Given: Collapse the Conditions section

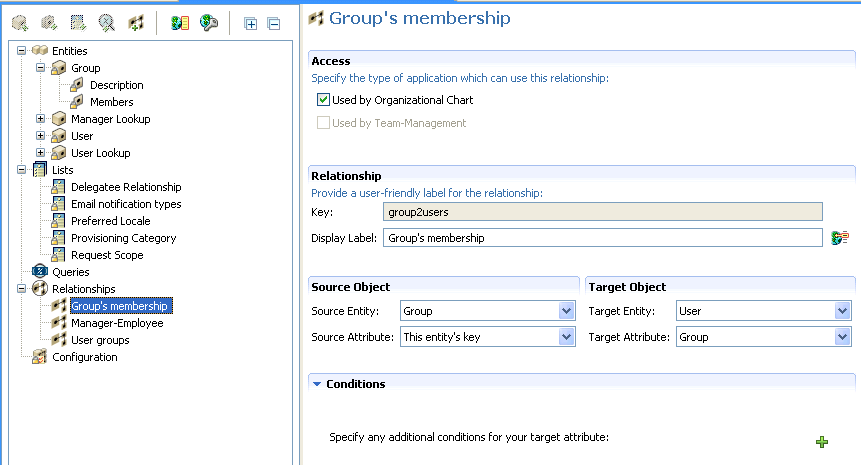Looking at the screenshot, I should click(x=317, y=383).
